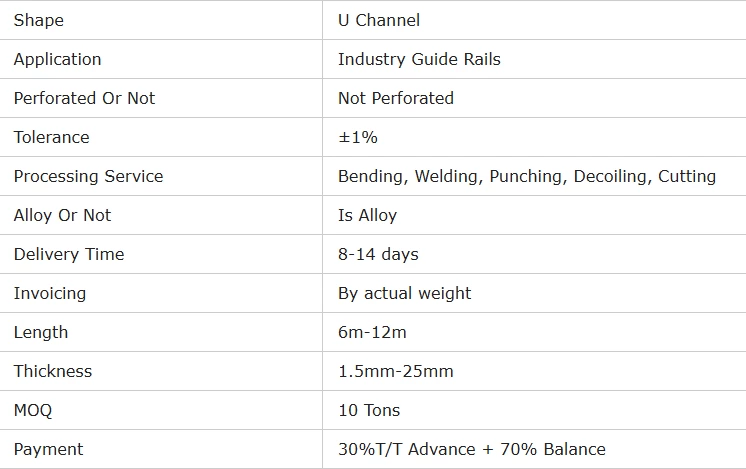Click the Alloy Or Not label
The image size is (746, 469).
62,215
